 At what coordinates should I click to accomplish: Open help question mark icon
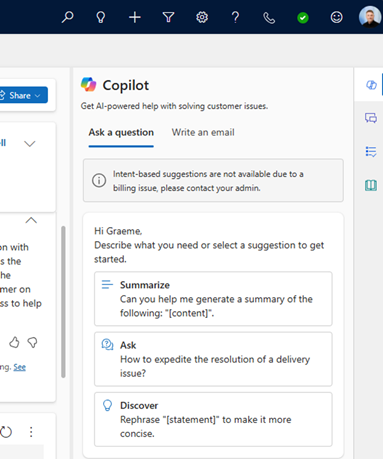(x=235, y=17)
